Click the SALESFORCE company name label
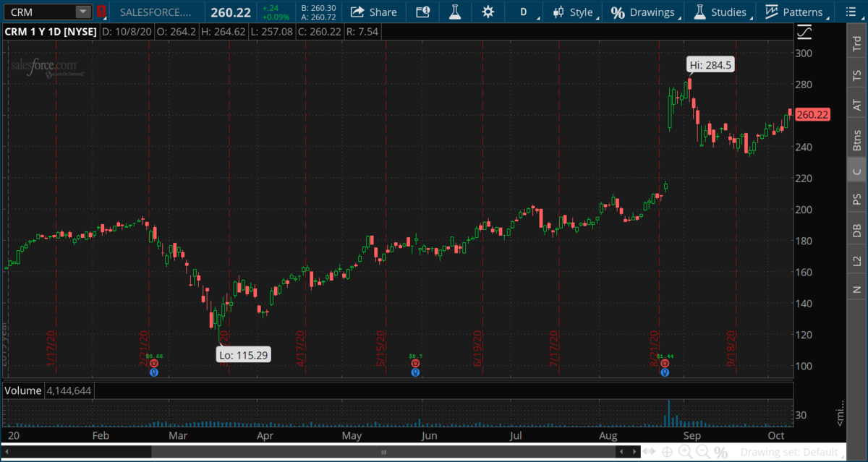 (156, 12)
